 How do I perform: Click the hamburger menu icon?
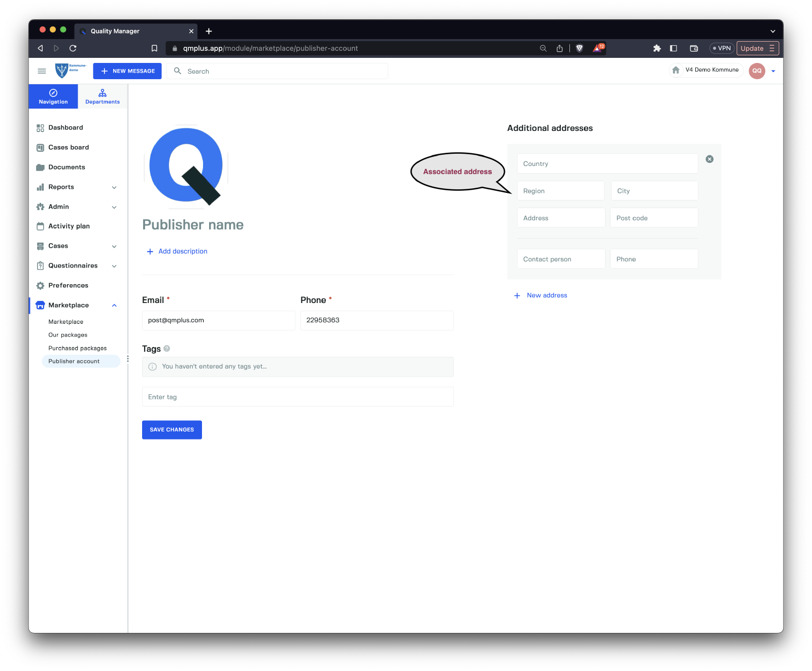[x=42, y=71]
